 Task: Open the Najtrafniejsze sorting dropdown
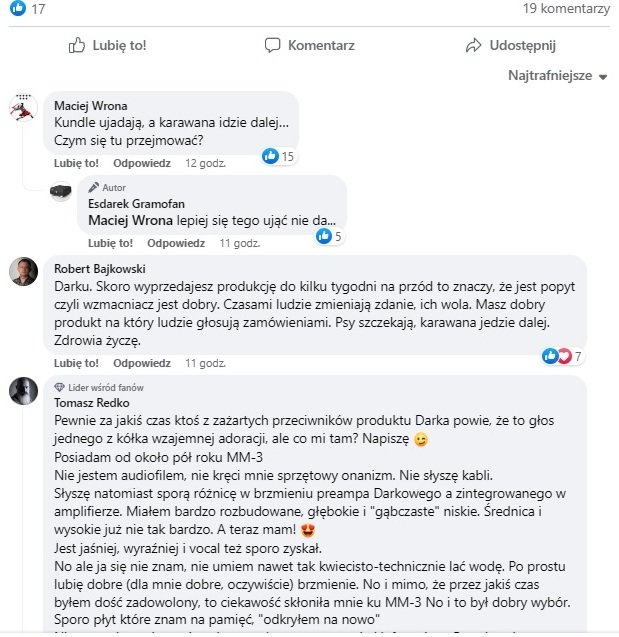pos(558,76)
